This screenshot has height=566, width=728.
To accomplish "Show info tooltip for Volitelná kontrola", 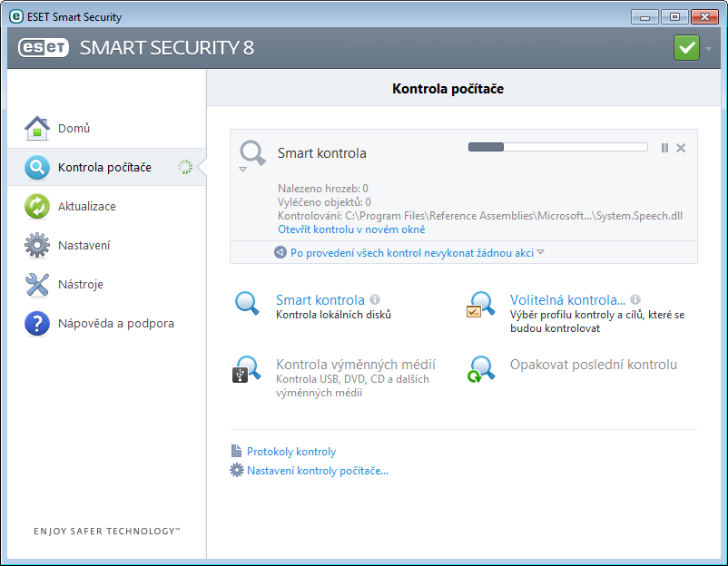I will point(635,299).
